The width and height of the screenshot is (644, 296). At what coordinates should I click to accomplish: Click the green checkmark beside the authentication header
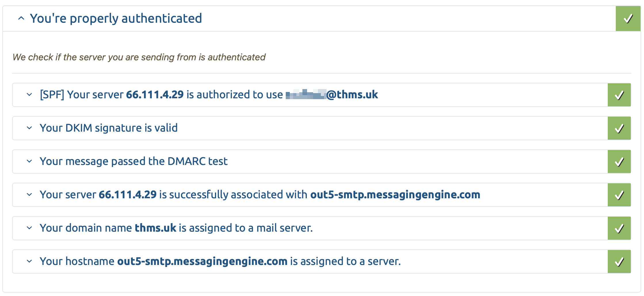click(628, 18)
